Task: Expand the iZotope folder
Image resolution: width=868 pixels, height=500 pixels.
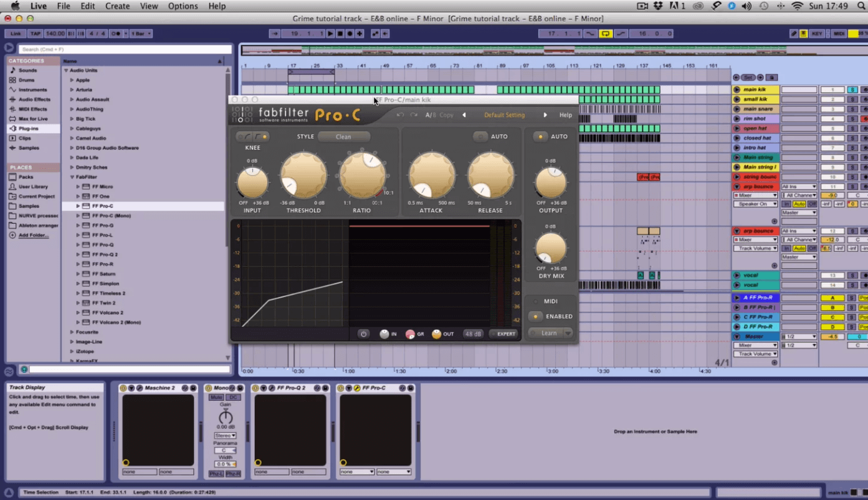Action: point(72,351)
